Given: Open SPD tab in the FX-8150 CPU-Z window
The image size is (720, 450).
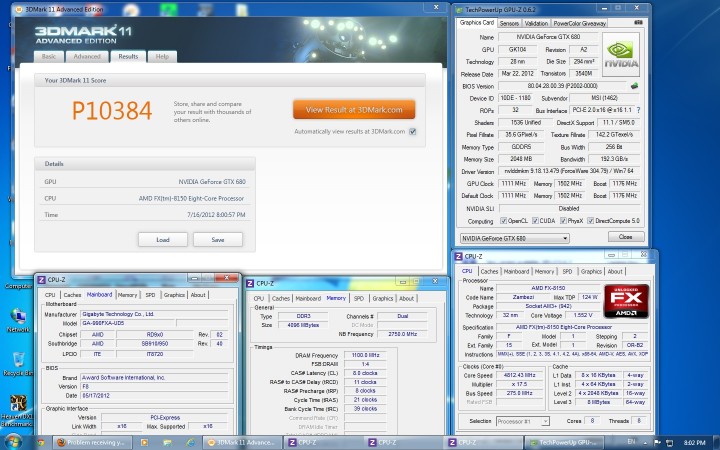Looking at the screenshot, I should tap(567, 271).
